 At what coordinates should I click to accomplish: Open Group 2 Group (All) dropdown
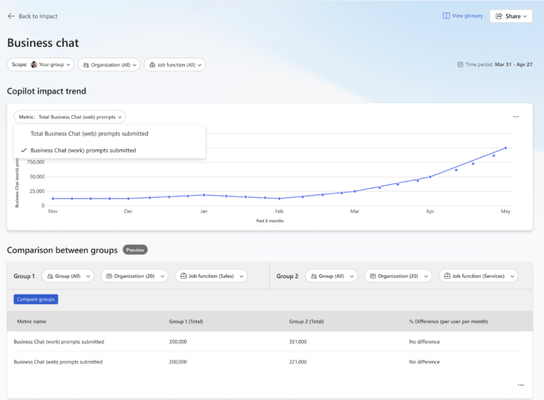point(331,276)
